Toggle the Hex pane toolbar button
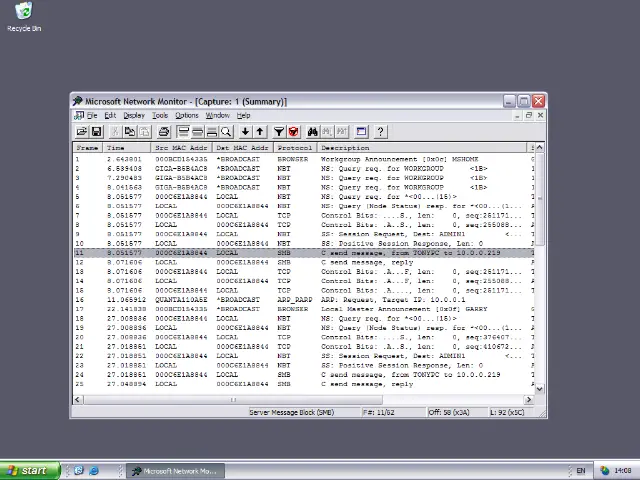 pyautogui.click(x=212, y=131)
